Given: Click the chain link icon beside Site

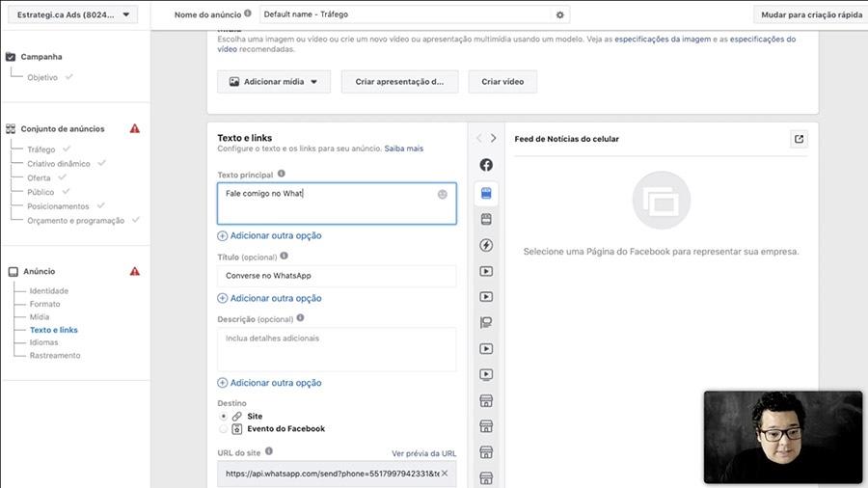Looking at the screenshot, I should pyautogui.click(x=237, y=416).
